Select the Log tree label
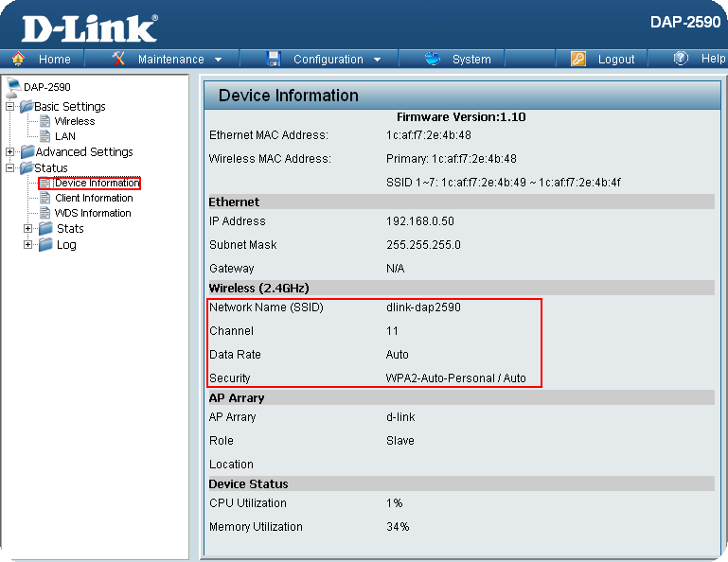The width and height of the screenshot is (728, 562). click(x=66, y=244)
